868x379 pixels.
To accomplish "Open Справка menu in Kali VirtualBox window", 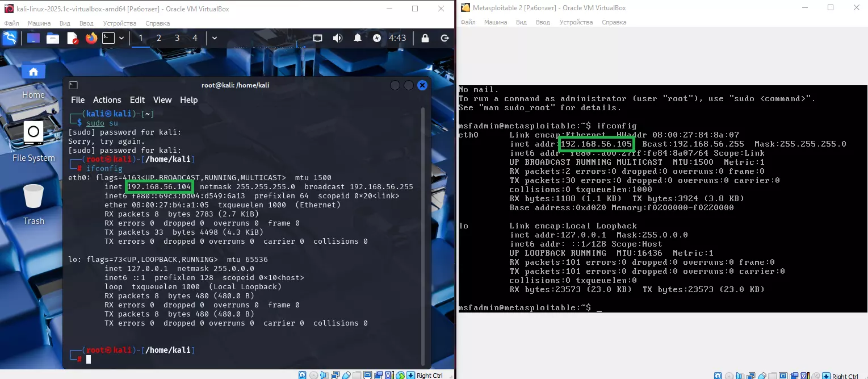I will pos(158,23).
